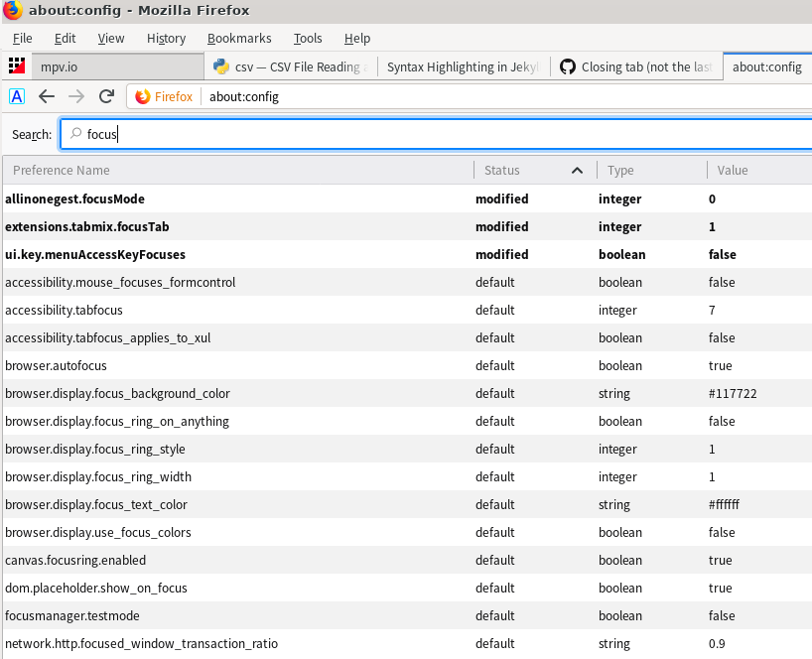
Task: Click the Python logo favicon on csv tab
Action: tap(221, 66)
